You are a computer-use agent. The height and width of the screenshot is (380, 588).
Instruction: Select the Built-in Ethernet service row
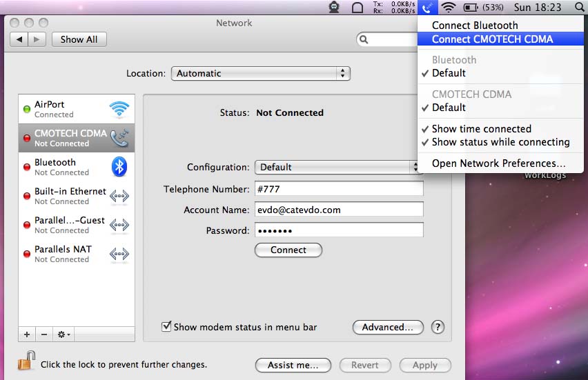click(77, 196)
